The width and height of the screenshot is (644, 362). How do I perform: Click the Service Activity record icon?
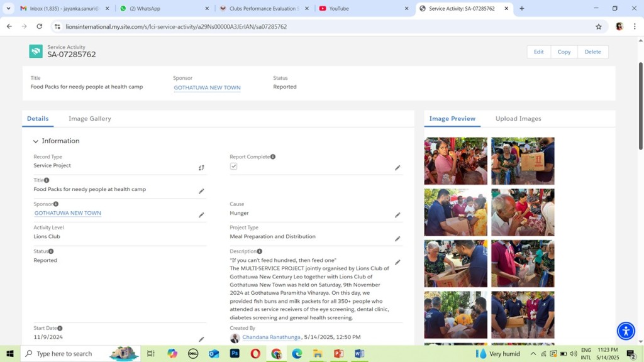coord(36,52)
